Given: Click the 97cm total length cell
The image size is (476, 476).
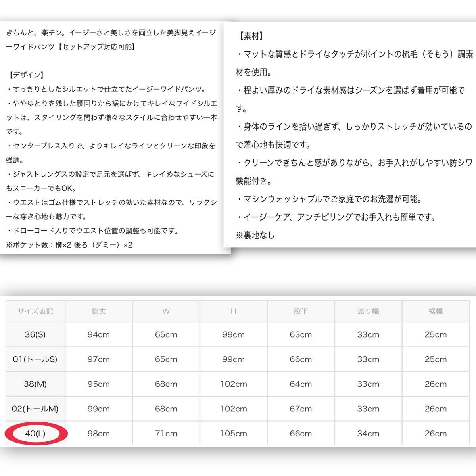Looking at the screenshot, I should click(x=99, y=359).
